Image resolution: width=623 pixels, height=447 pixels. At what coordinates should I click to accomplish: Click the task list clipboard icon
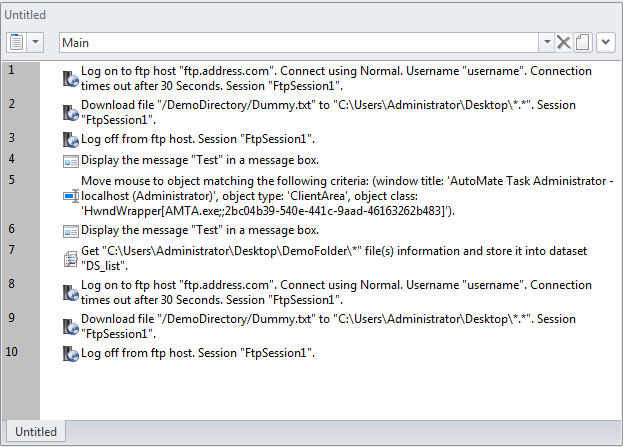(17, 42)
